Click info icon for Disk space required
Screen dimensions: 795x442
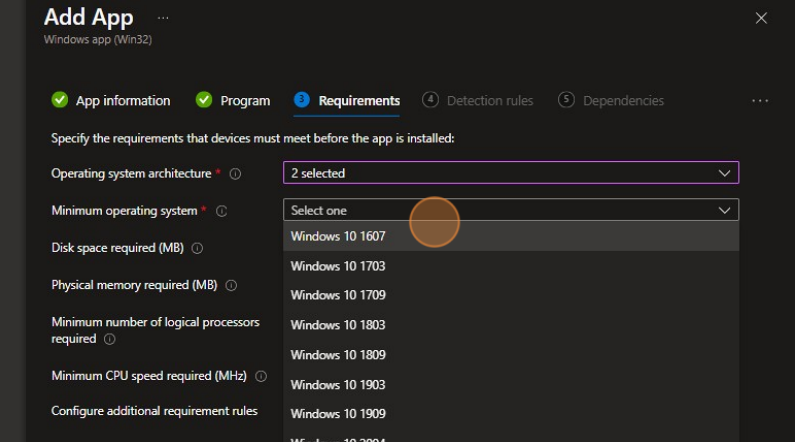(197, 248)
